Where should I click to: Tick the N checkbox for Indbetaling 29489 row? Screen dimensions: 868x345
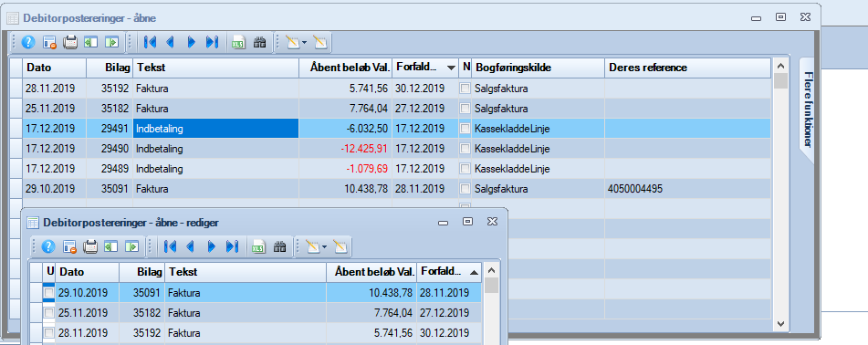[465, 168]
